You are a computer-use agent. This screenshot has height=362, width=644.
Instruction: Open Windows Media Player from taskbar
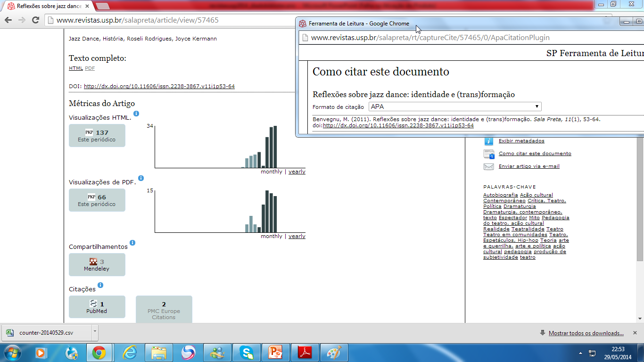(41, 352)
